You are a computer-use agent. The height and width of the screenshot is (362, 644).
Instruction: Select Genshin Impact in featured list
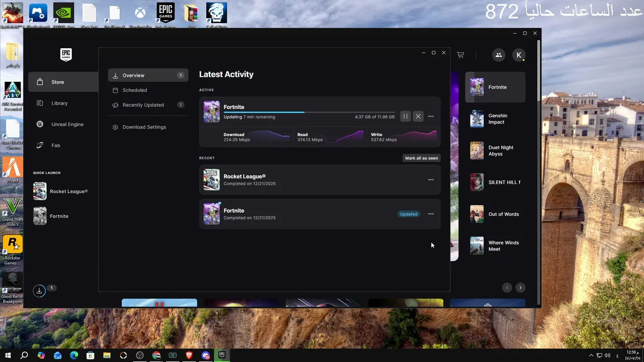point(495,119)
